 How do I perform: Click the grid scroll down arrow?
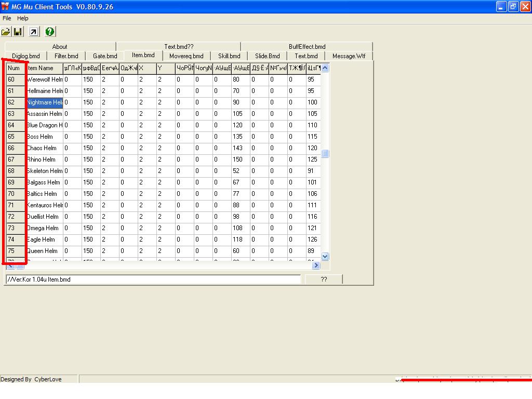(325, 257)
